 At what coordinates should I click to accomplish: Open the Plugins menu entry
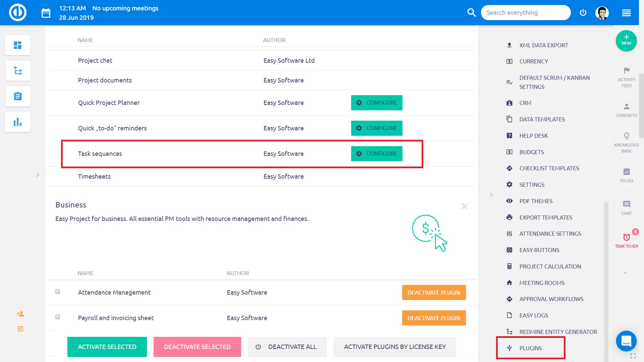530,348
